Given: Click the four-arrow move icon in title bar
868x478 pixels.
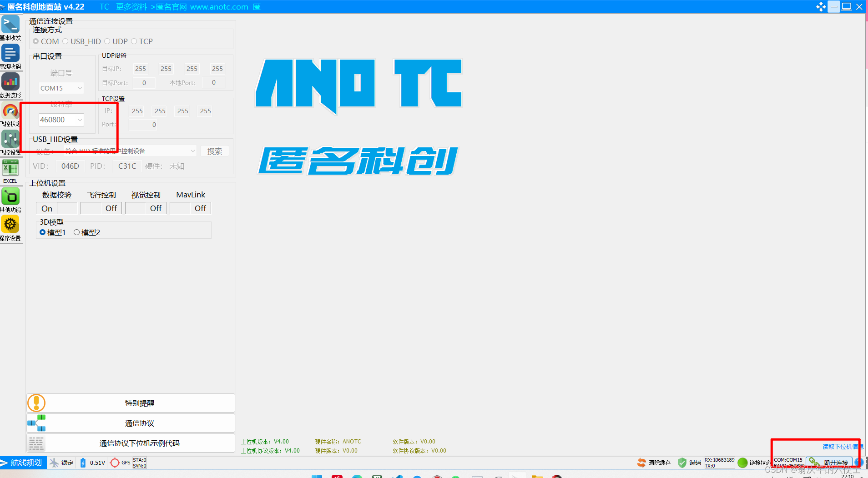Looking at the screenshot, I should point(821,7).
